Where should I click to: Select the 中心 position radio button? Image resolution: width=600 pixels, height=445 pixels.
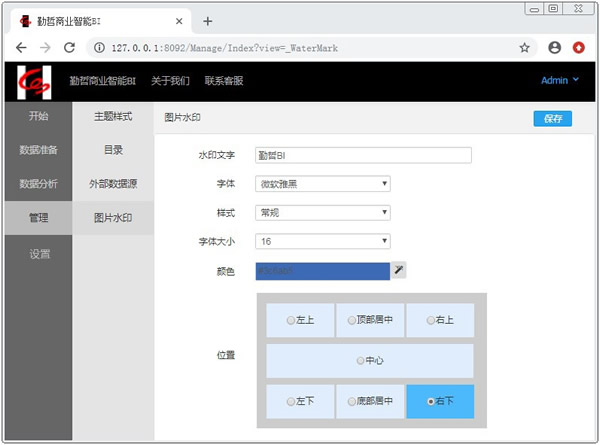point(360,360)
